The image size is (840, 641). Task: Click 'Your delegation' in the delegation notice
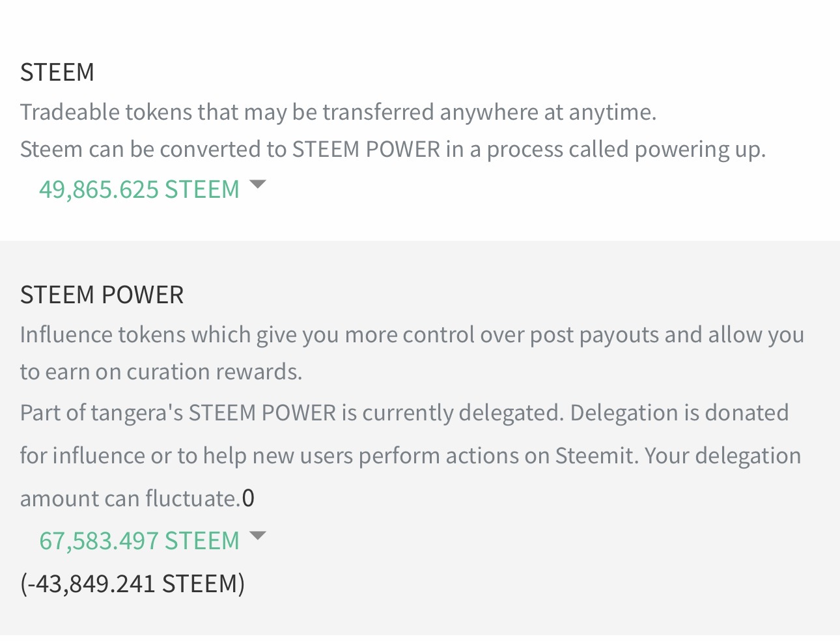[723, 456]
